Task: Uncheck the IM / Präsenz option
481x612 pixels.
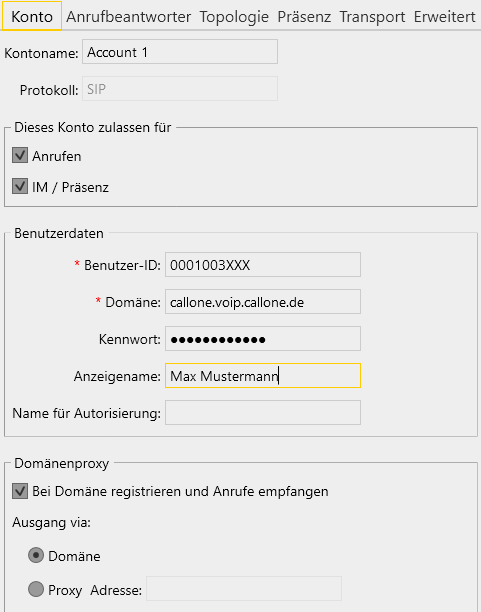Action: [20, 187]
